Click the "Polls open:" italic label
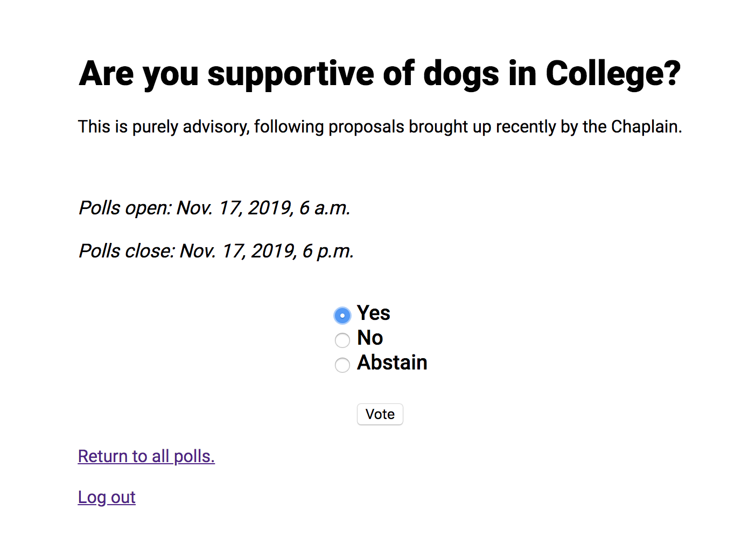 click(125, 208)
